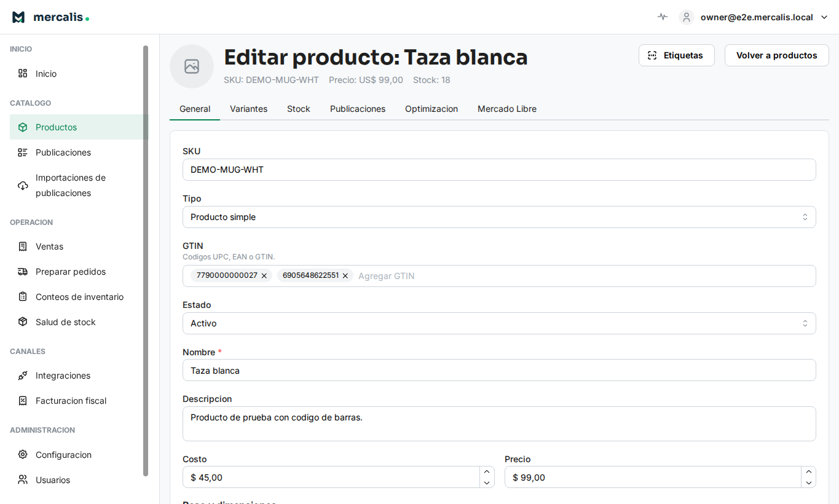Click the Ventas receipt icon

point(23,246)
